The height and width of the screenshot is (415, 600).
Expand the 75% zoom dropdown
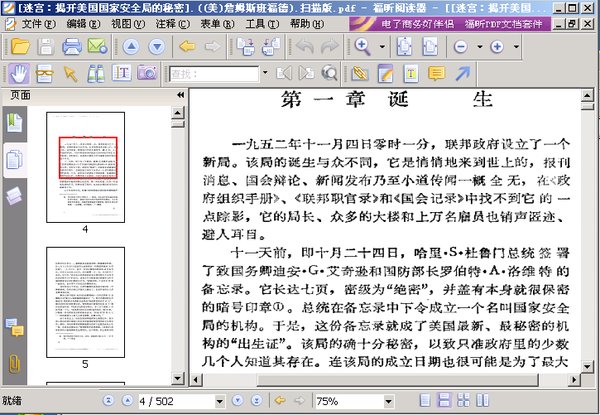pos(389,401)
